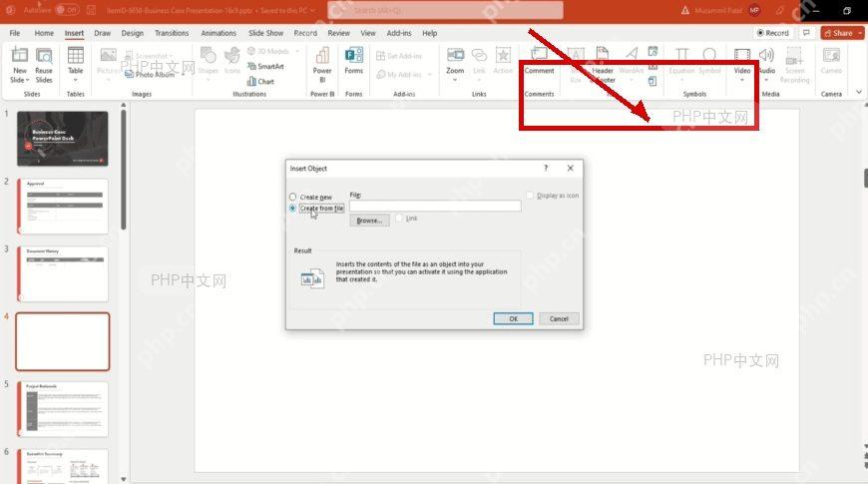Insert a Chart from Illustrations group
The height and width of the screenshot is (484, 868).
tap(260, 82)
